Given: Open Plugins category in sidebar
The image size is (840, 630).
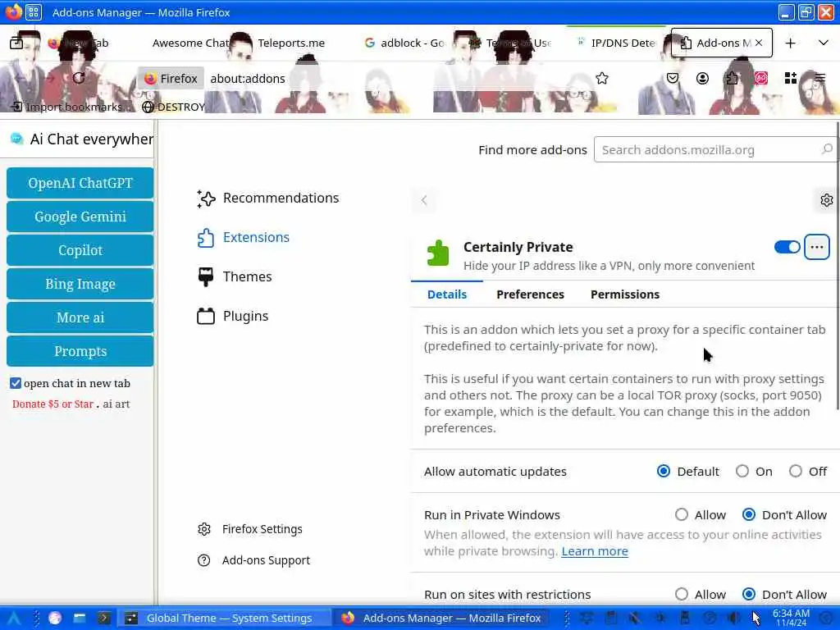Looking at the screenshot, I should coord(232,316).
